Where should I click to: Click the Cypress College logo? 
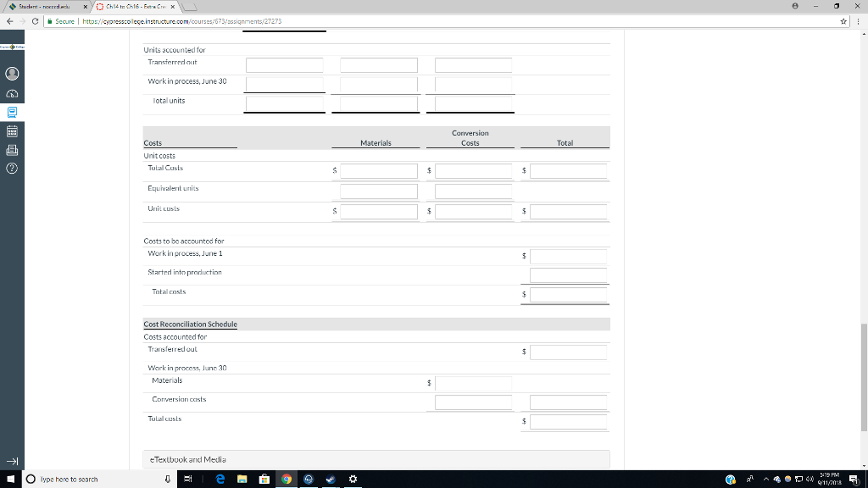12,47
